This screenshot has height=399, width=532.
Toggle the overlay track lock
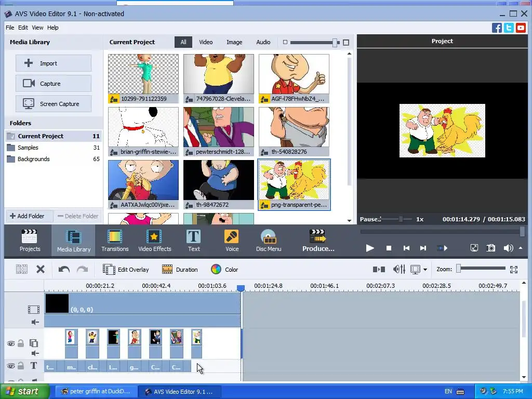tap(21, 343)
